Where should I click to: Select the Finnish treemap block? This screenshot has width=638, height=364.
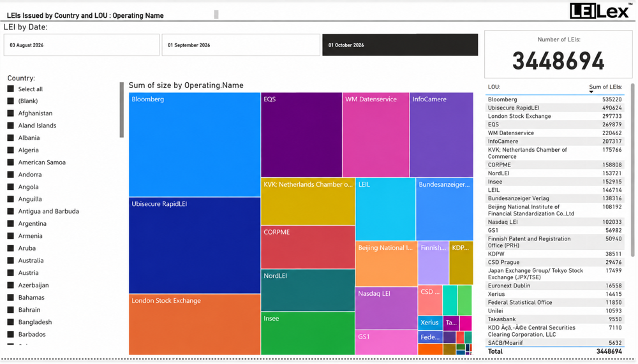[x=433, y=263]
